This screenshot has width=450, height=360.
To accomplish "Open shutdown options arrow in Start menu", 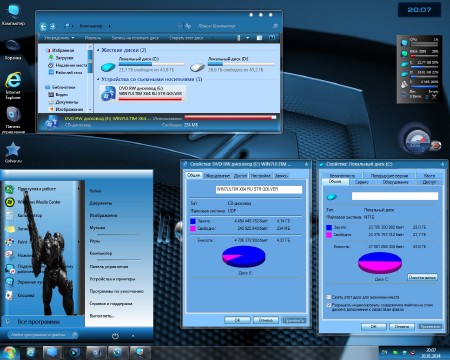I will coord(133,336).
